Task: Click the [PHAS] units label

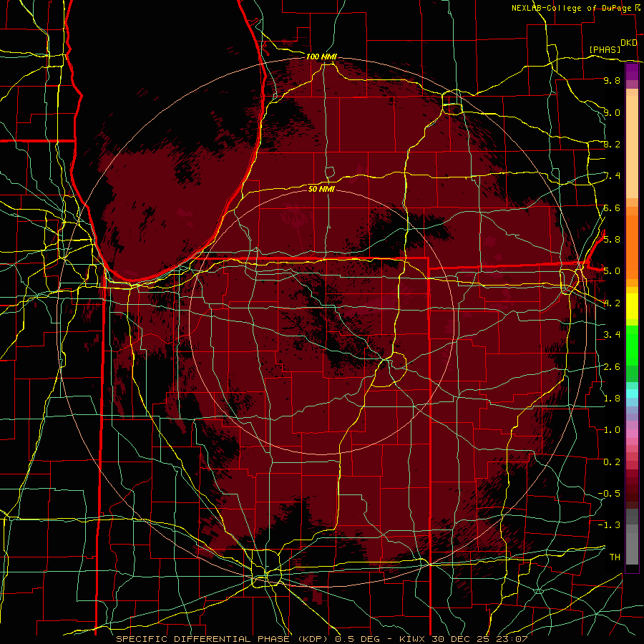Action: pos(605,49)
